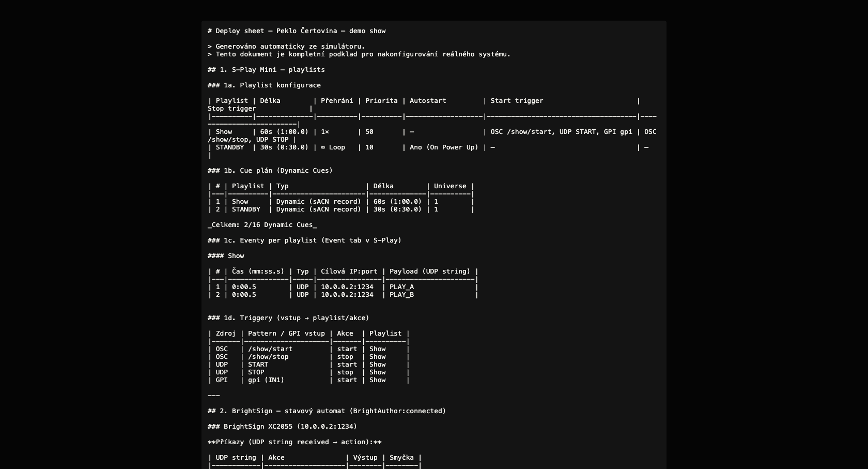Click the heading '1b. Cue plán (Dynamic Cues)'

(x=270, y=171)
